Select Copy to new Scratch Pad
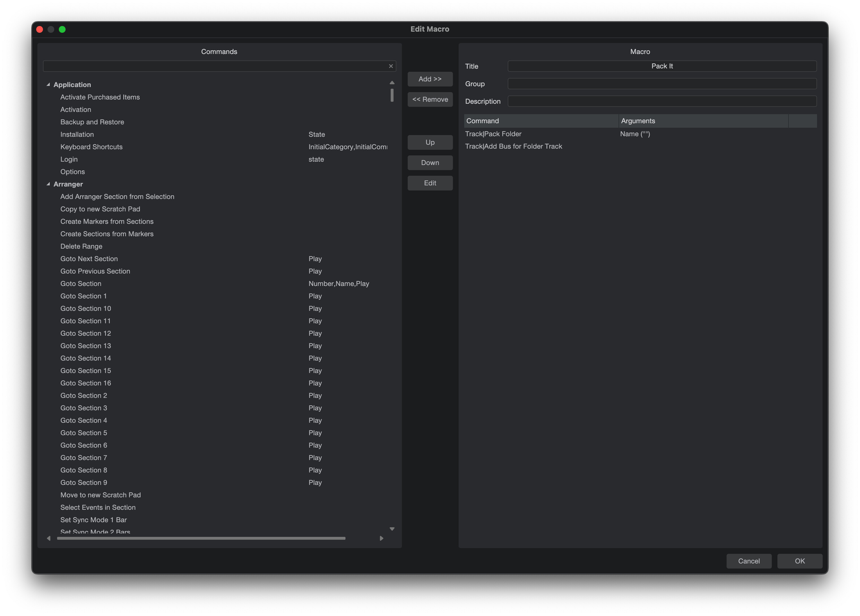 click(100, 209)
